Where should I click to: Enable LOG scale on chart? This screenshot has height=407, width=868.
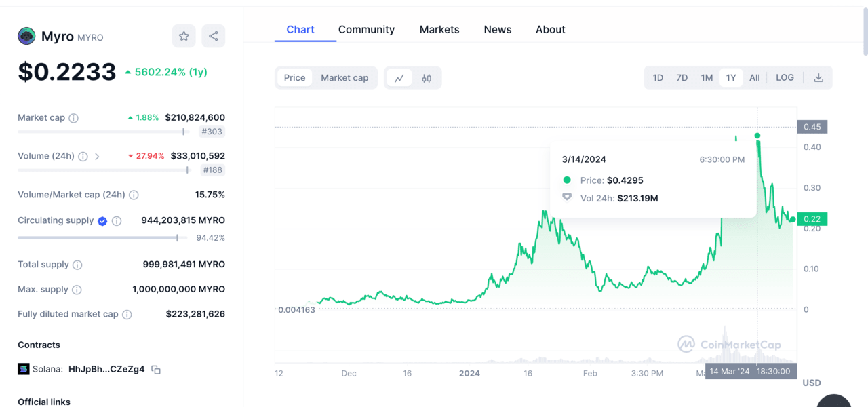tap(785, 78)
